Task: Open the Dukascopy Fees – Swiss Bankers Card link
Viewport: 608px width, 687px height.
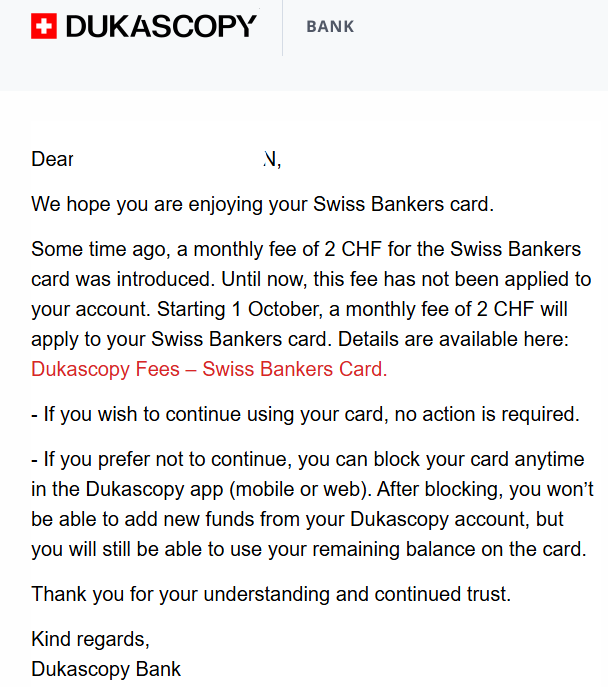Action: point(209,369)
